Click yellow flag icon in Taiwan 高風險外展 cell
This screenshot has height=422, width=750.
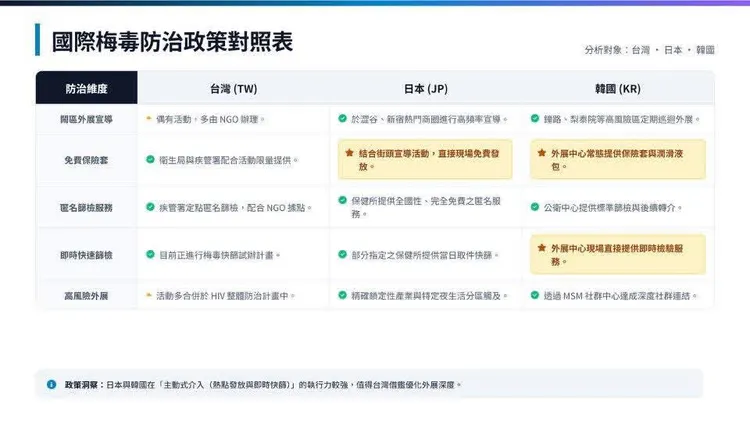(149, 295)
